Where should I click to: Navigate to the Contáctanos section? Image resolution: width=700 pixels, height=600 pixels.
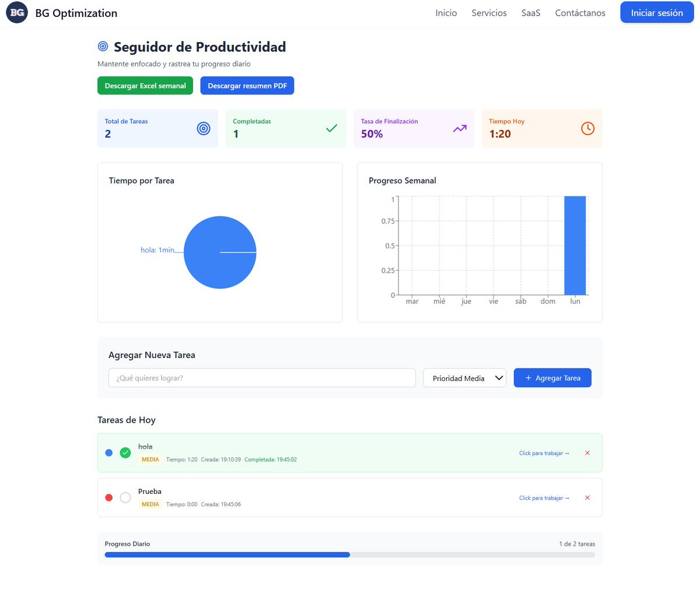pos(580,12)
